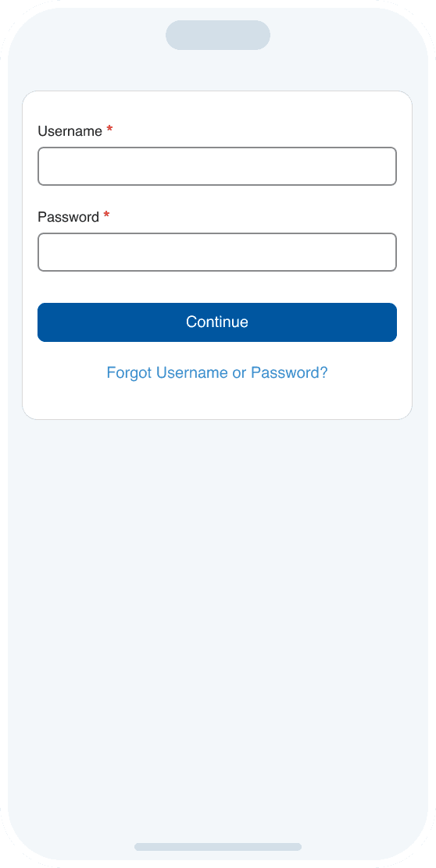The height and width of the screenshot is (868, 436).
Task: Place the cursor in the Username box
Action: (217, 166)
